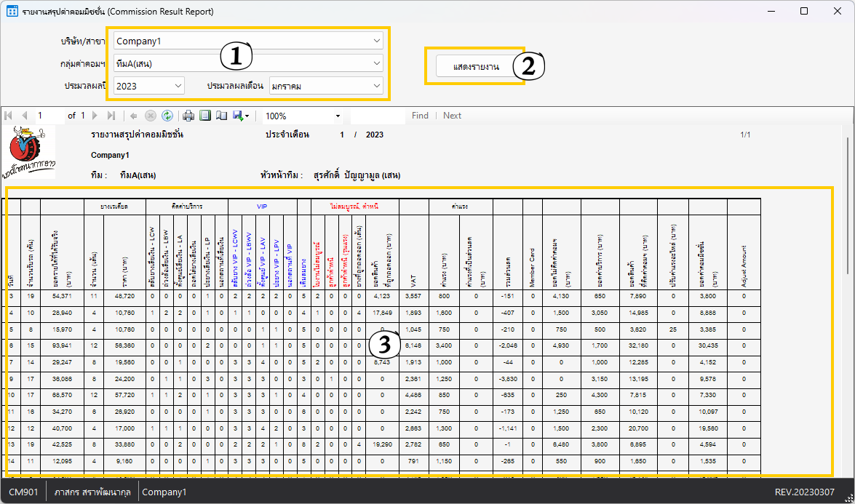Viewport: 855px width, 504px height.
Task: Click the Find link in toolbar
Action: click(x=420, y=116)
